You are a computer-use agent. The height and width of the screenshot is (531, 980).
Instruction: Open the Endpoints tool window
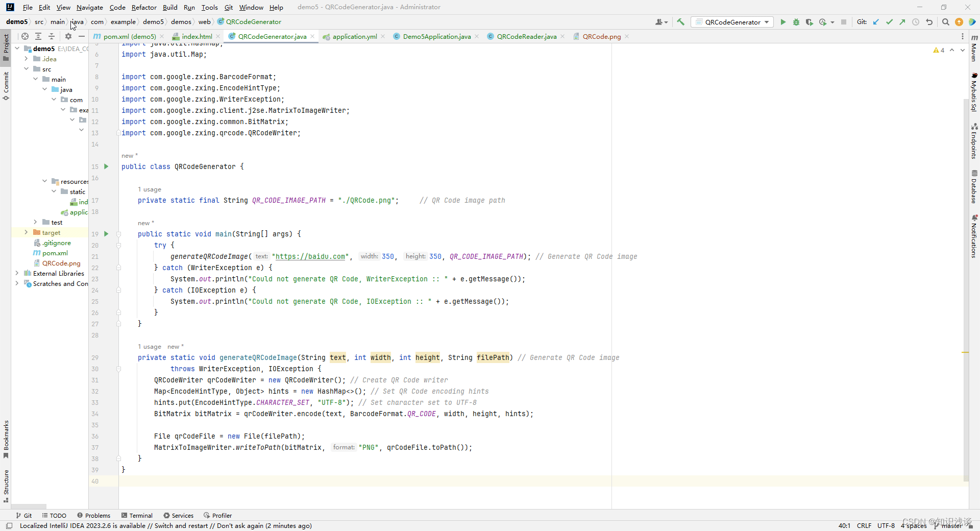click(x=974, y=141)
